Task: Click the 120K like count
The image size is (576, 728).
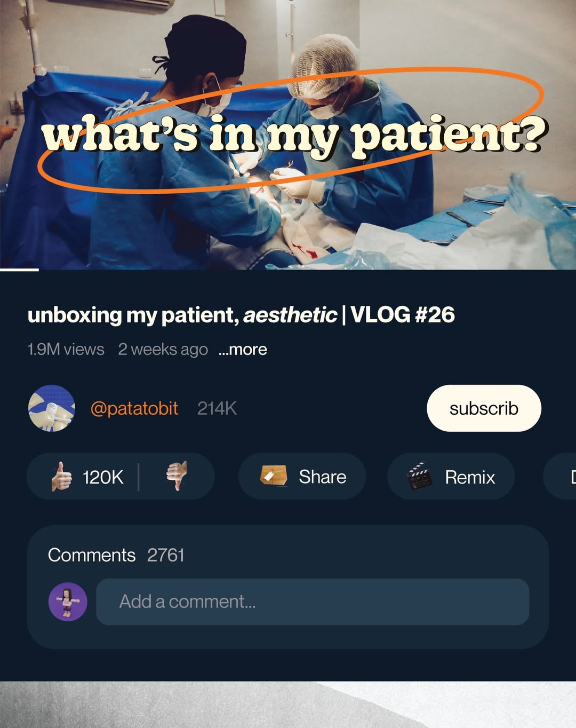Action: click(103, 477)
